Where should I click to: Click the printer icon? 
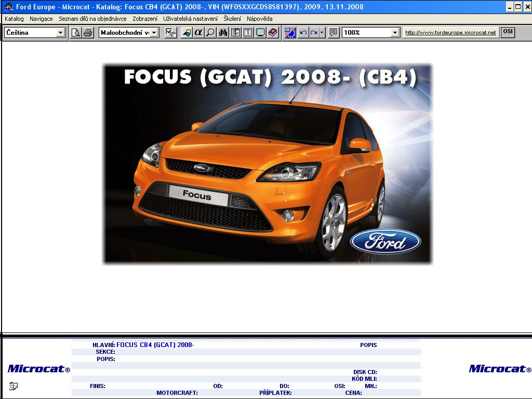click(88, 33)
